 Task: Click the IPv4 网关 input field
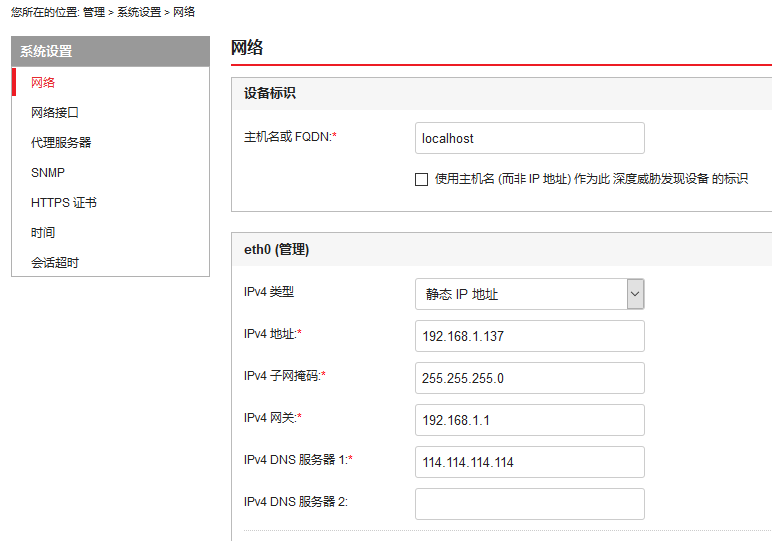click(529, 420)
